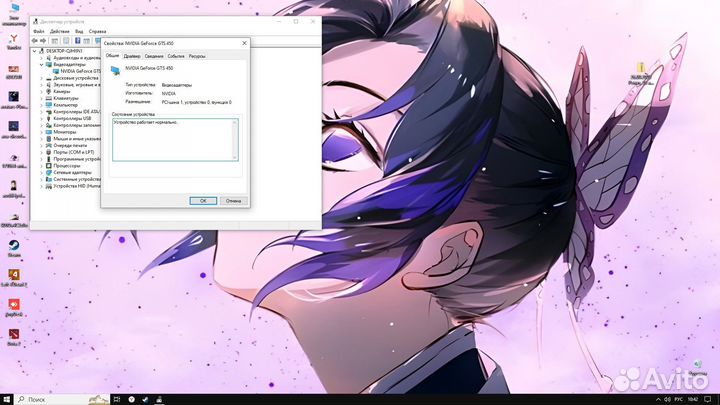The height and width of the screenshot is (405, 720).
Task: Open the Справка menu
Action: coord(97,31)
